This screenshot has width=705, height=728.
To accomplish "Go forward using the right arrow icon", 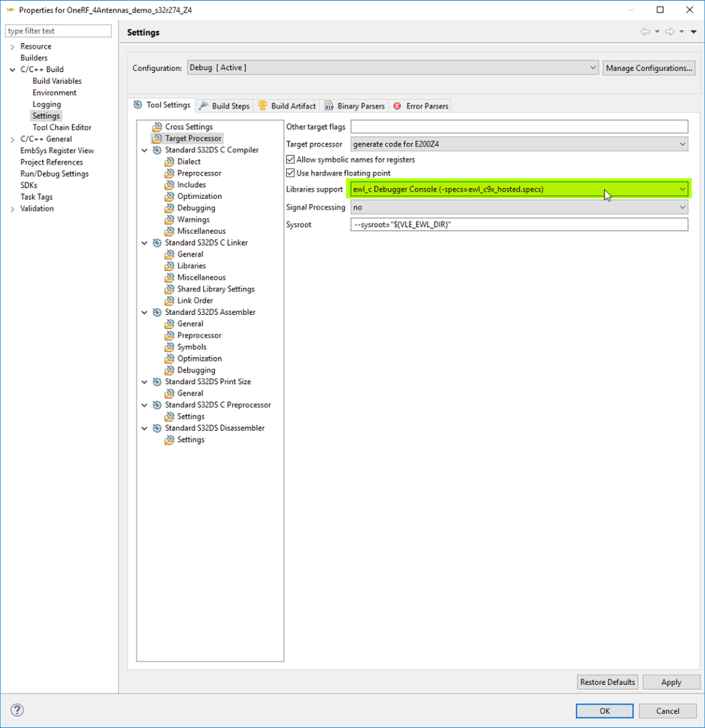I will pos(670,31).
